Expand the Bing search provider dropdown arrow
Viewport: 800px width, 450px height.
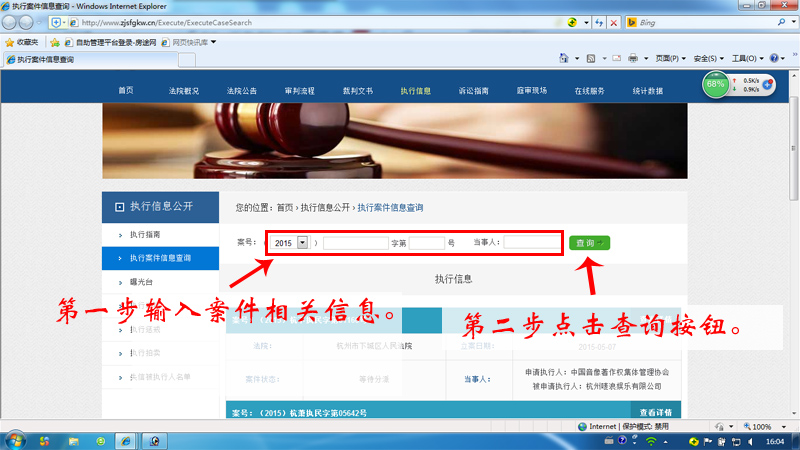(x=793, y=22)
